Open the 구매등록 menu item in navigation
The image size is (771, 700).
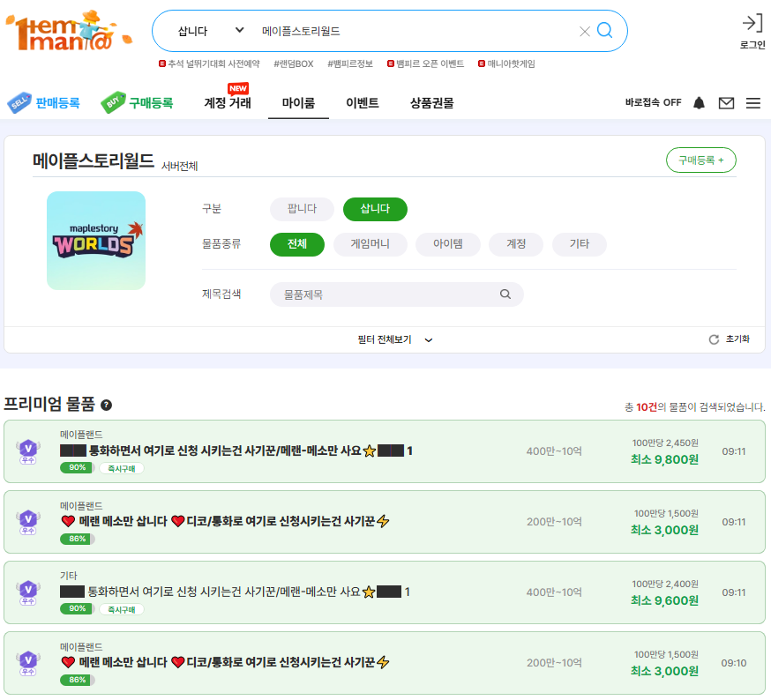[x=152, y=103]
